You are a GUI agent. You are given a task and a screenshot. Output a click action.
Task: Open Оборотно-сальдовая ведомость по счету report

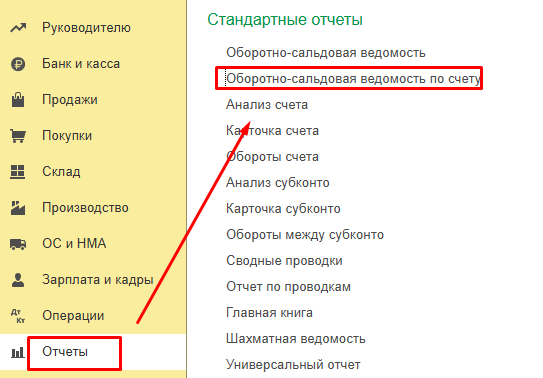pos(353,79)
